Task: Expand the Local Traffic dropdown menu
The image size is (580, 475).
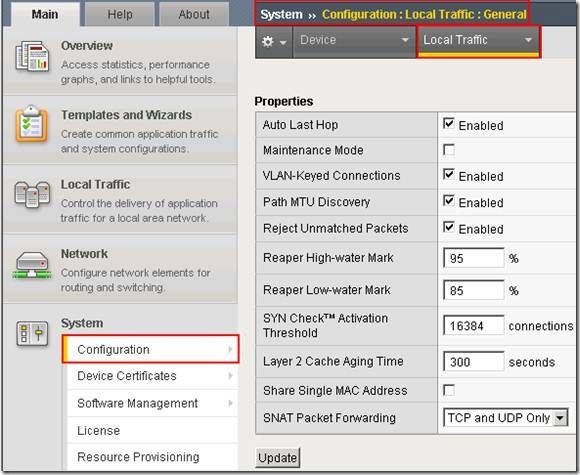Action: click(x=478, y=40)
